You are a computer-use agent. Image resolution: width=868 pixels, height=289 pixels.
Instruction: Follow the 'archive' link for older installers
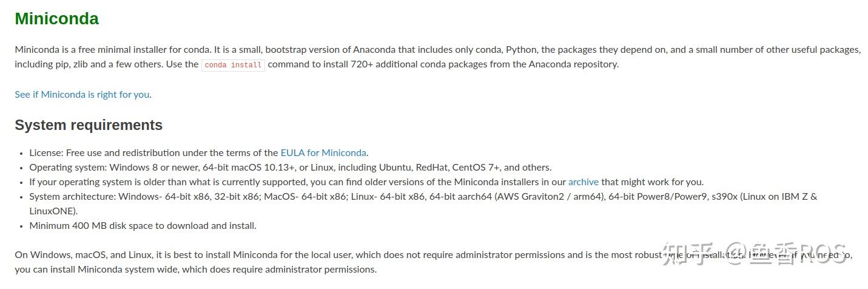583,182
